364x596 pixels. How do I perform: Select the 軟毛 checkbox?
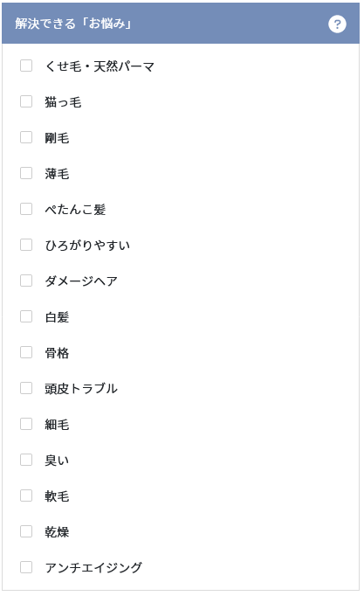(x=26, y=496)
